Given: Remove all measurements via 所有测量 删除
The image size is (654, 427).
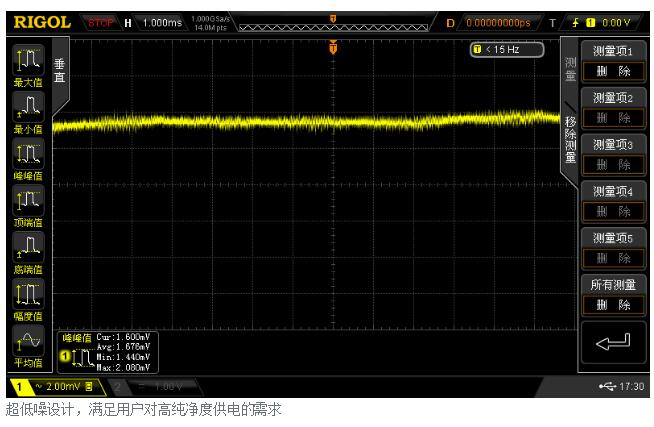Looking at the screenshot, I should point(612,304).
